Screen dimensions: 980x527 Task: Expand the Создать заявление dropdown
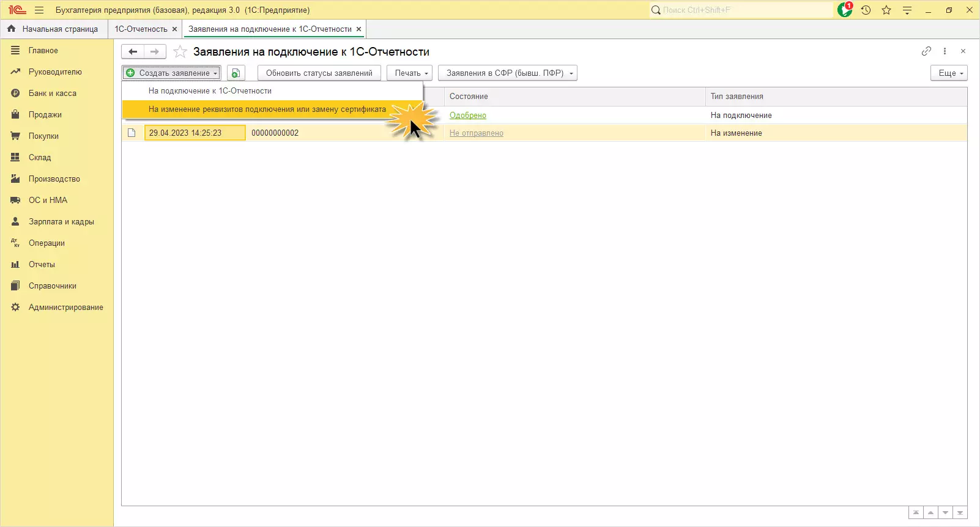point(171,73)
